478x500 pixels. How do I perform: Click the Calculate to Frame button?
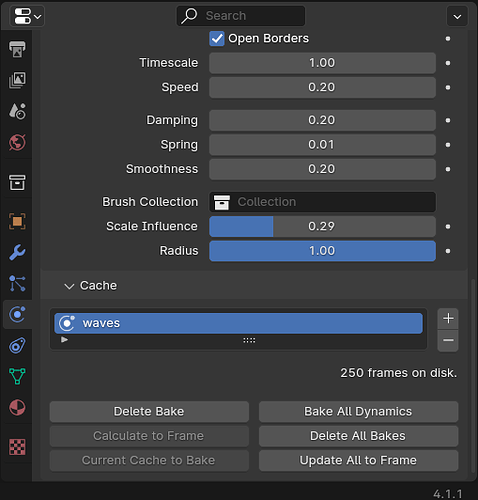pyautogui.click(x=149, y=436)
